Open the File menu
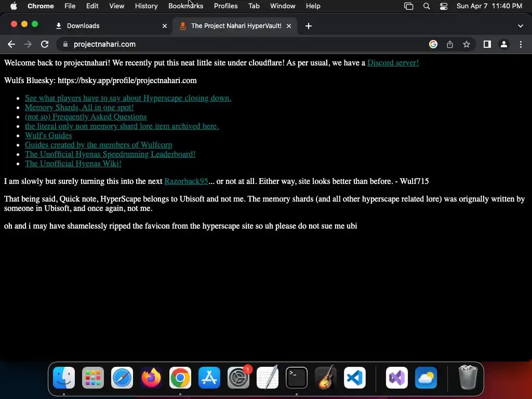Viewport: 532px width, 399px height. point(70,6)
